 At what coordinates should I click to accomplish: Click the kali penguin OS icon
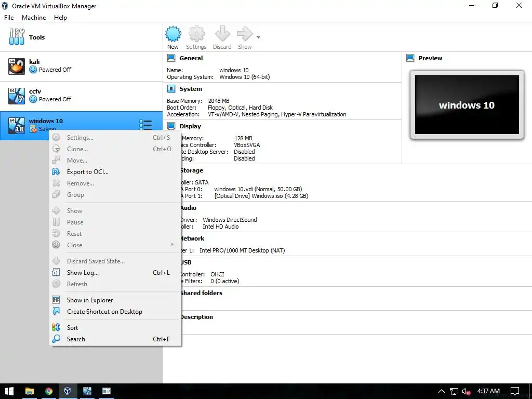tap(17, 66)
